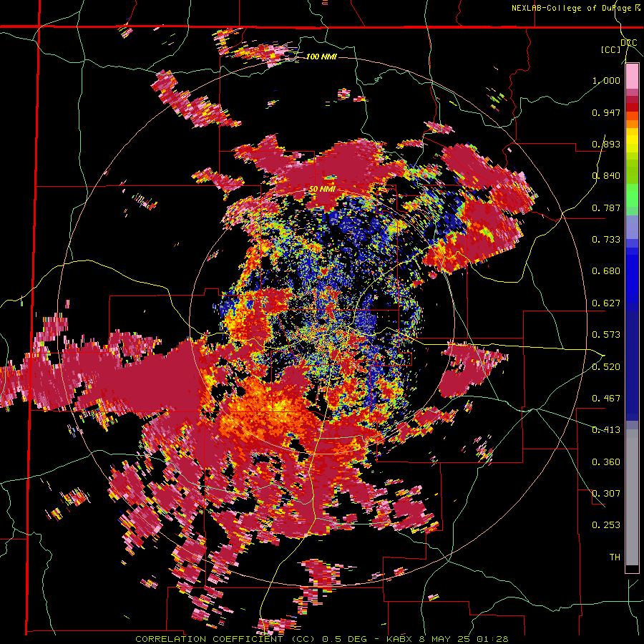Select the 0.467 legend value
This screenshot has height=644, width=644.
pyautogui.click(x=606, y=399)
